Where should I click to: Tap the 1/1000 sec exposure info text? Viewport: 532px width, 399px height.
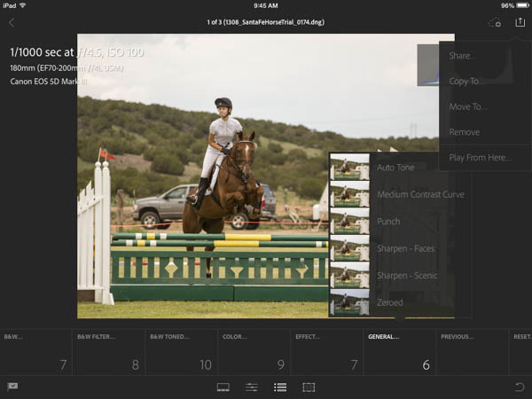coord(77,52)
